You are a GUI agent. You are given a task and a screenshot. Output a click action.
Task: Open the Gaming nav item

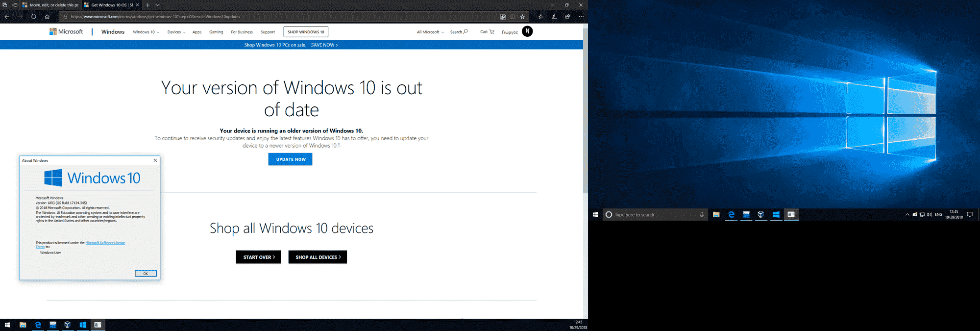(x=216, y=32)
